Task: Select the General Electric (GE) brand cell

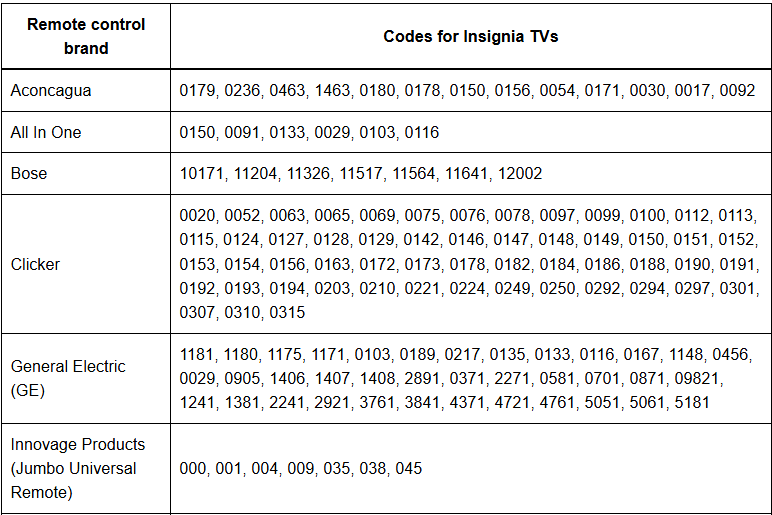Action: pyautogui.click(x=68, y=378)
